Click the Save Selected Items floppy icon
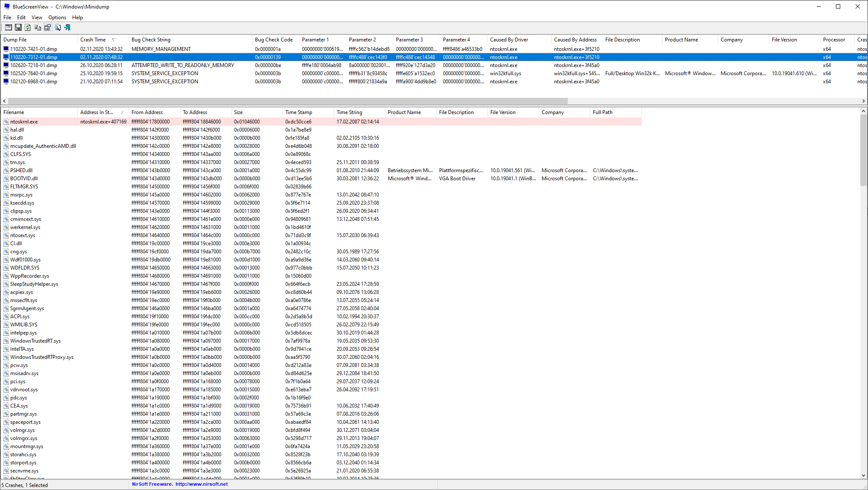 tap(18, 27)
